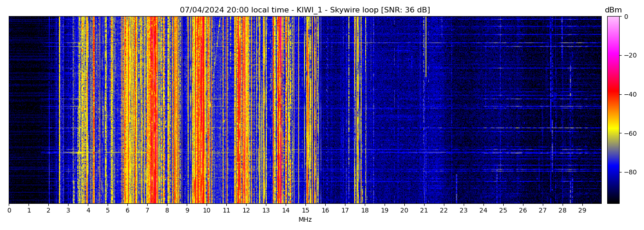Click the strong red band near 9.7 MHz
The width and height of the screenshot is (644, 230).
[x=201, y=110]
